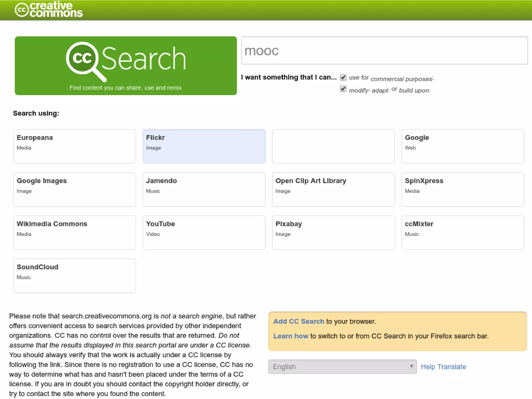Screen dimensions: 532x399
Task: Select the ccMixter Music source
Action: tap(462, 232)
